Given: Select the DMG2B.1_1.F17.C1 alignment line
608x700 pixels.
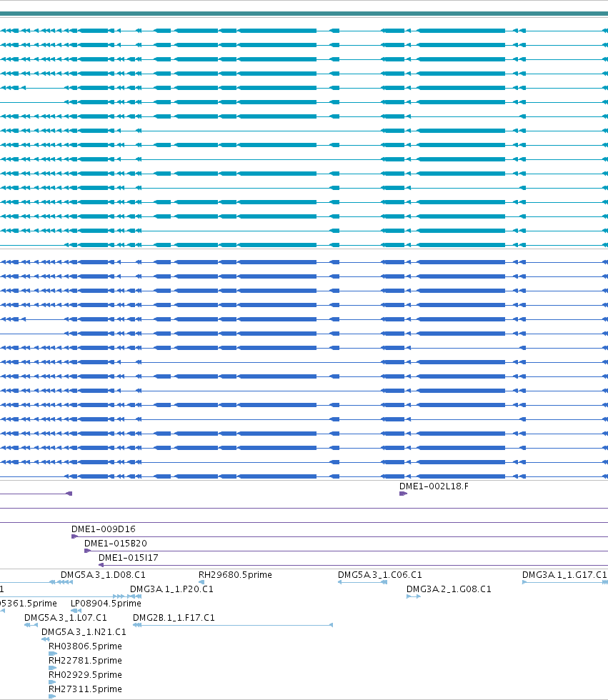Looking at the screenshot, I should (x=233, y=625).
